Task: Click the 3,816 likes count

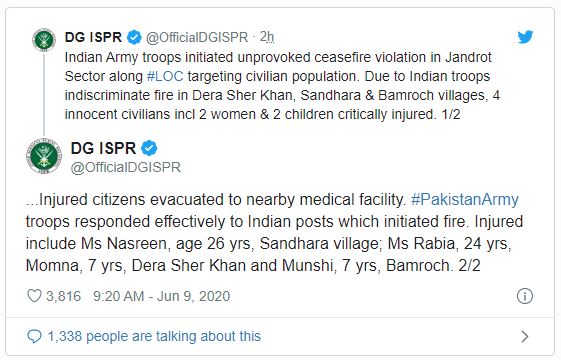Action: coord(64,296)
